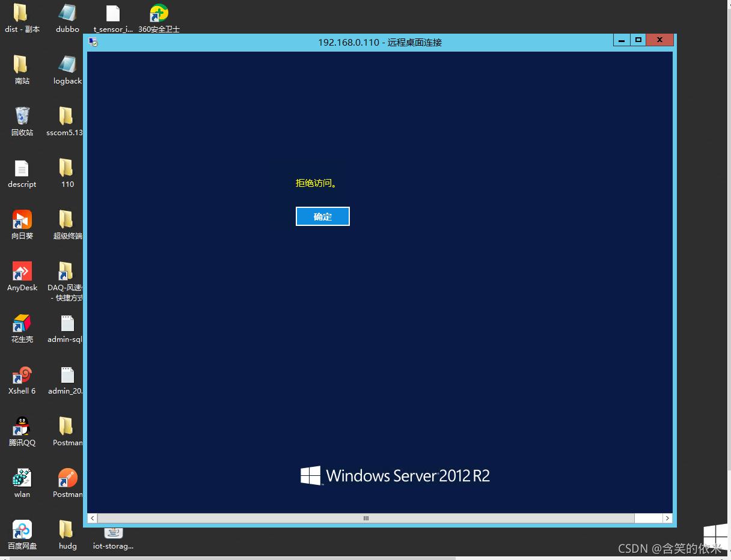This screenshot has height=560, width=731.
Task: Open the admin_20 text file
Action: pos(67,374)
